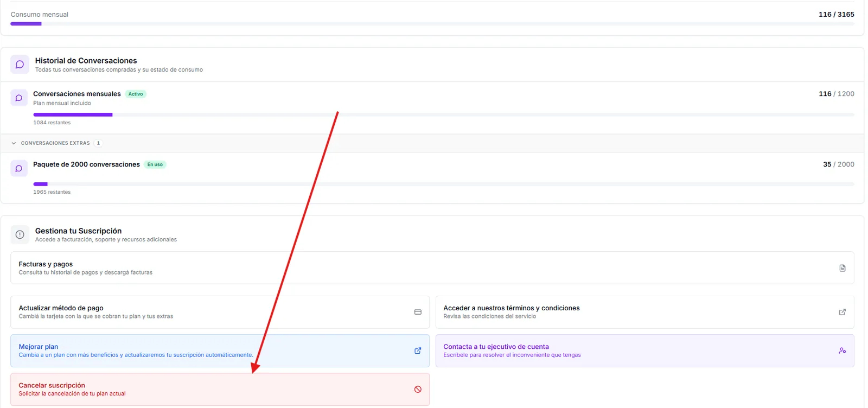Click the Conversaciones mensuales progress bar

click(444, 114)
